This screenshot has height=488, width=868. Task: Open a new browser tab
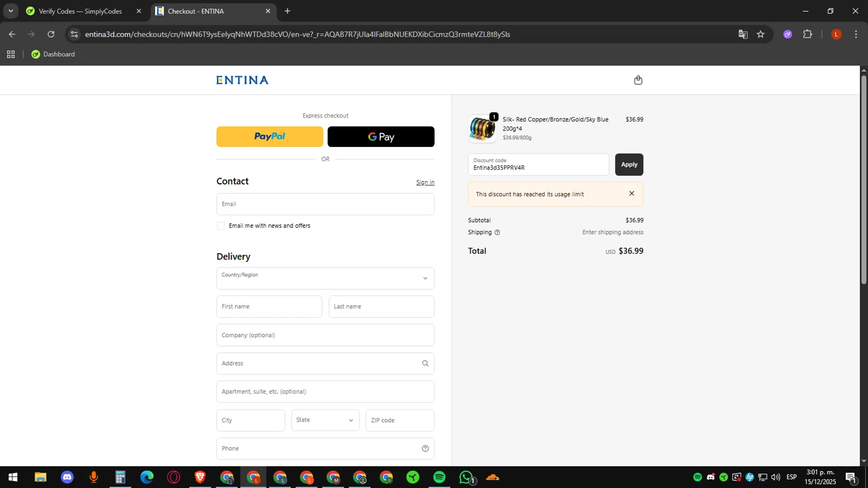pyautogui.click(x=287, y=11)
